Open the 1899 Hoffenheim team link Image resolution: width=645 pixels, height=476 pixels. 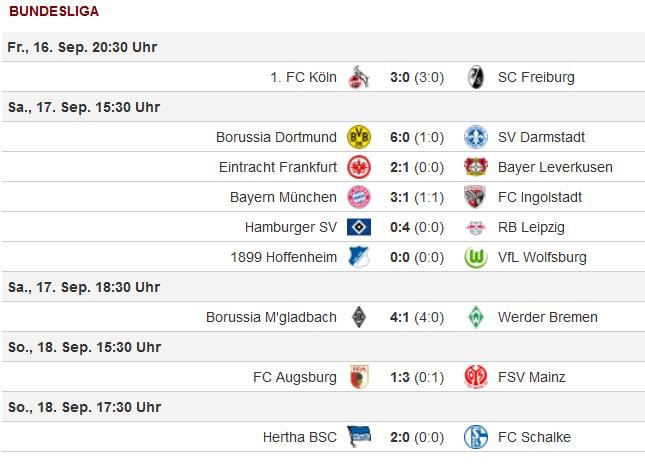pos(282,257)
